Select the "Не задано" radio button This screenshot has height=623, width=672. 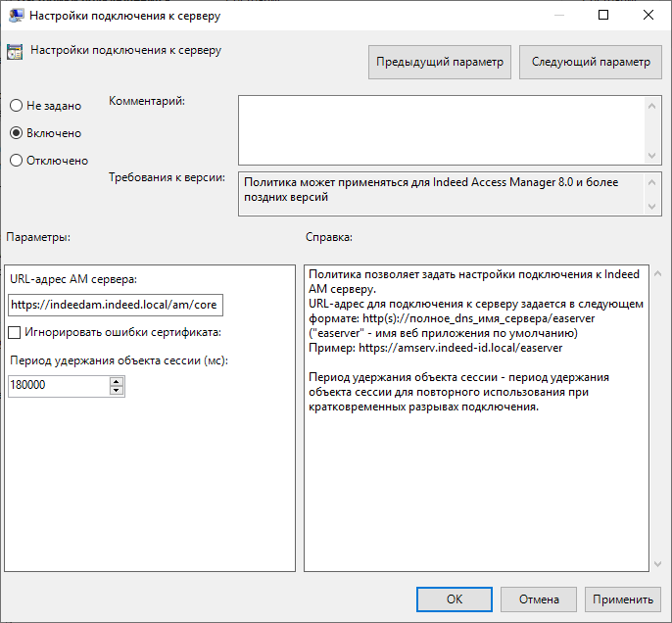(16, 105)
